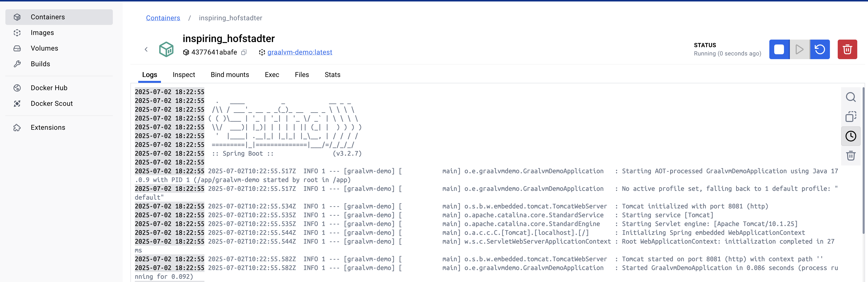
Task: Copy container ID 4377641abafe
Action: 244,52
